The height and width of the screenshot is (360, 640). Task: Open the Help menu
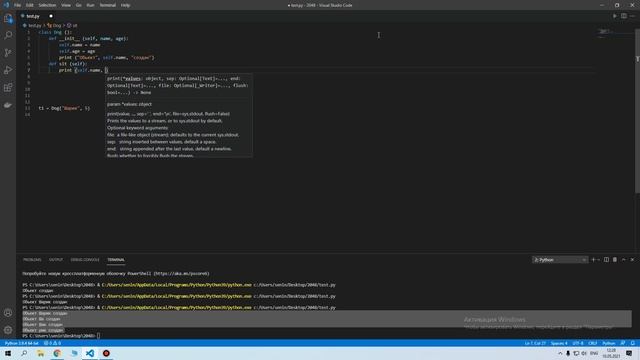coord(125,5)
